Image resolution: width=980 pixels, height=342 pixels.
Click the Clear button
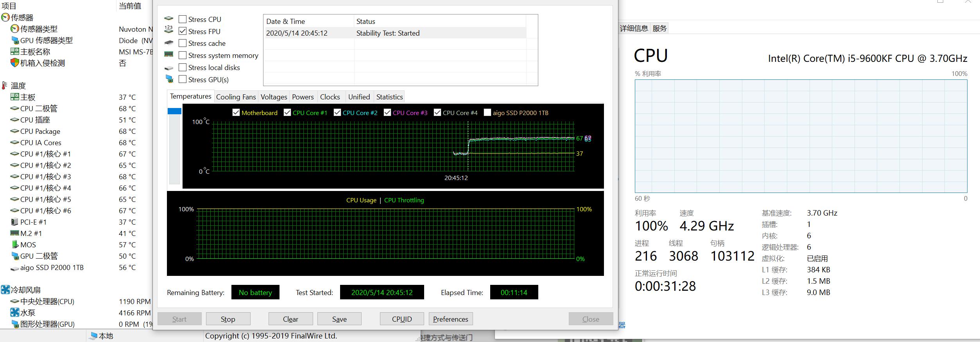click(x=290, y=319)
